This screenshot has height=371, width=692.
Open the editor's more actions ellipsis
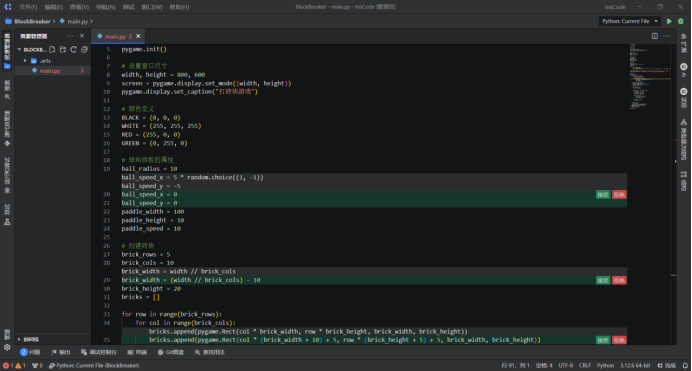point(666,36)
